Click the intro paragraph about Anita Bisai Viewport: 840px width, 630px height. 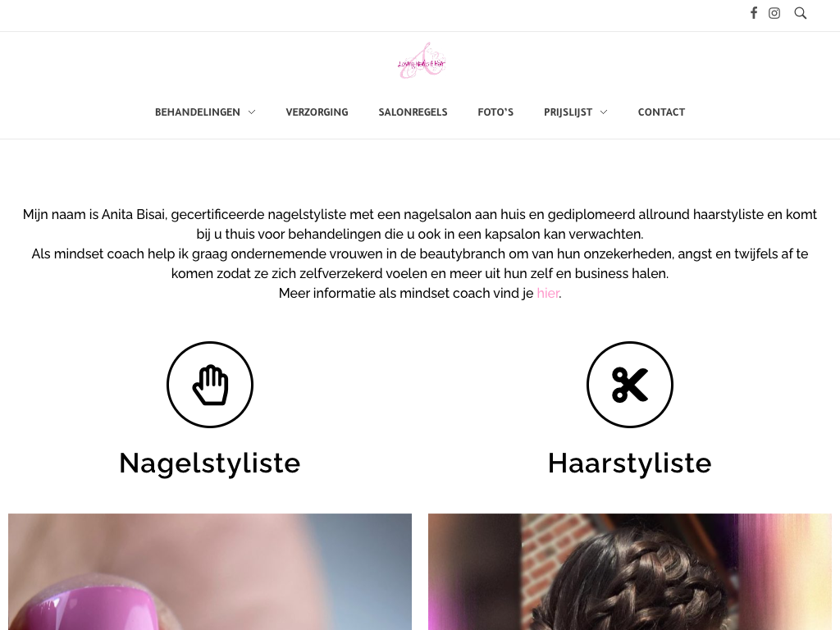420,254
